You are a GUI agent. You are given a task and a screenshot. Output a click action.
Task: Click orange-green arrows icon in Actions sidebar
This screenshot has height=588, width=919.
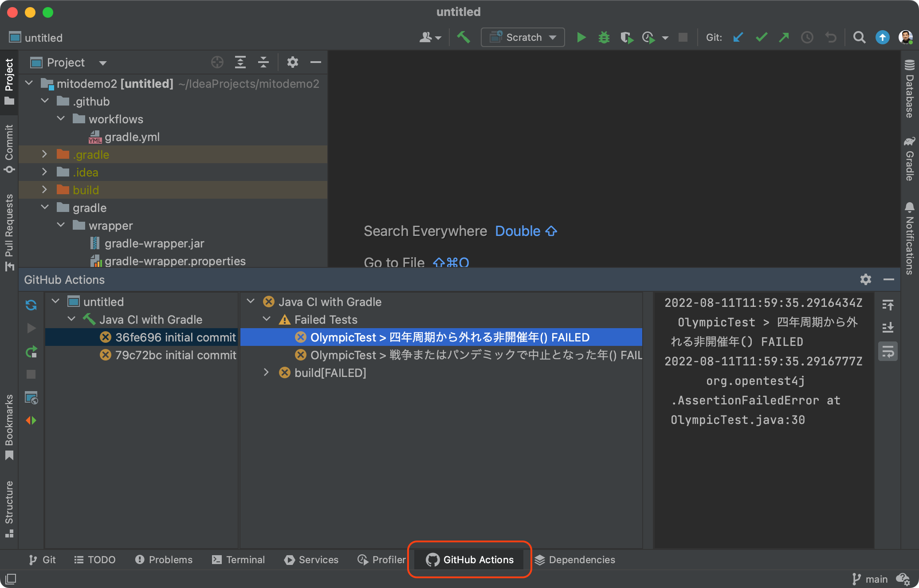coord(31,420)
